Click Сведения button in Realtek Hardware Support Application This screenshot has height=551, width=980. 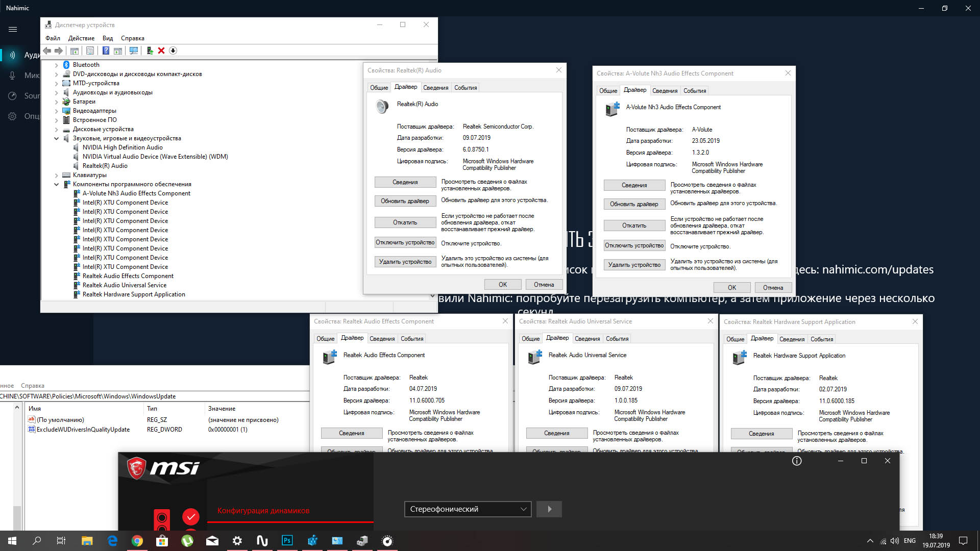[761, 434]
